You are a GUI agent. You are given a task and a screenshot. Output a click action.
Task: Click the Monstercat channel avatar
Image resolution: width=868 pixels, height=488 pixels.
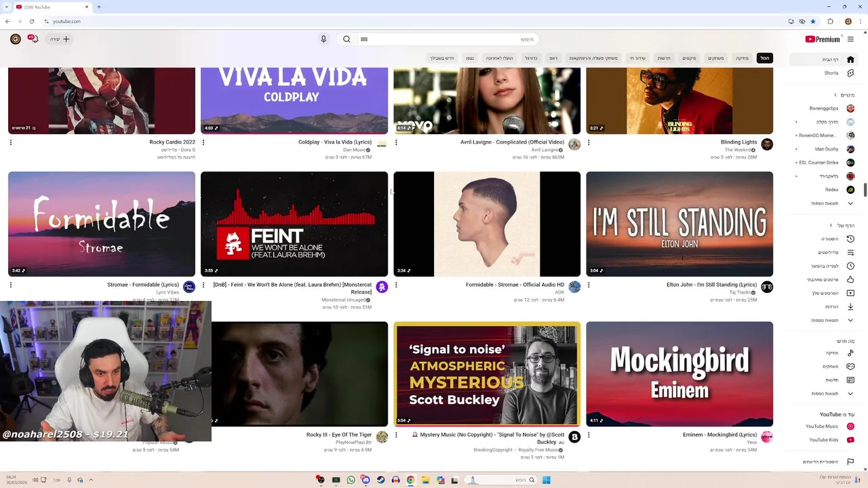tap(382, 287)
